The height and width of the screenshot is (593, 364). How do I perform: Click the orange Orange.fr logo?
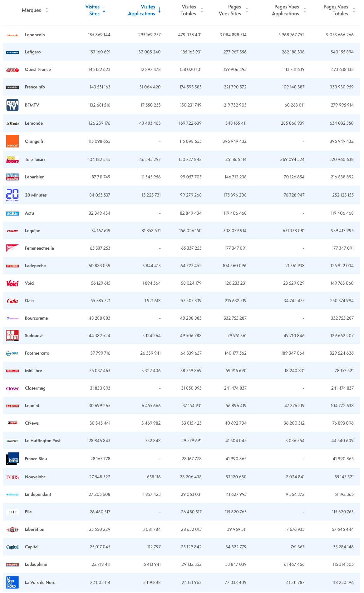(x=12, y=141)
